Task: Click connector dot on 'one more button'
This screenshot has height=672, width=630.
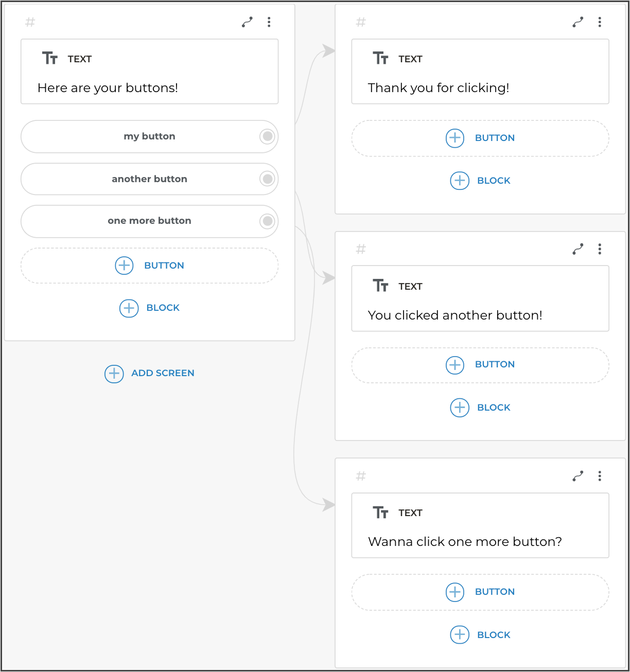Action: point(268,221)
